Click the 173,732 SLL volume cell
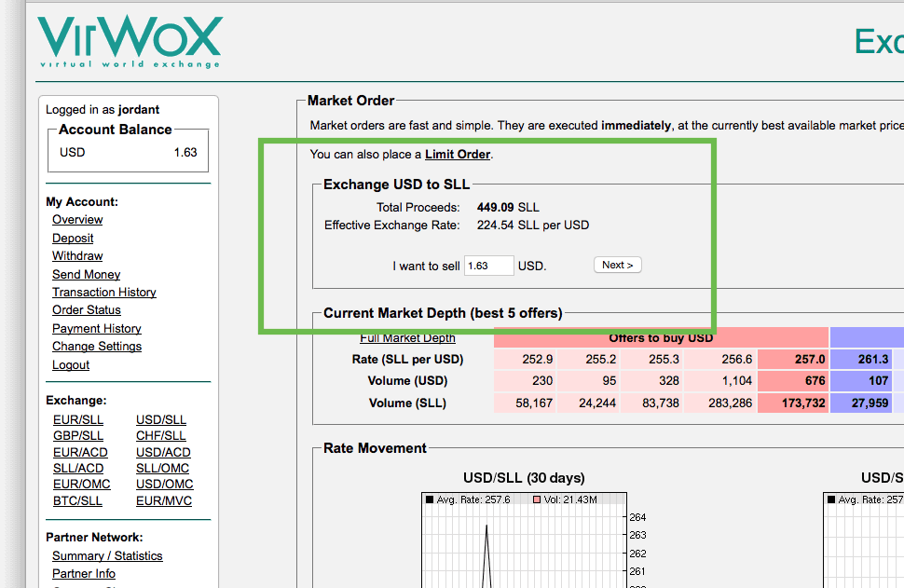Screen dimensions: 904x588 coord(793,403)
